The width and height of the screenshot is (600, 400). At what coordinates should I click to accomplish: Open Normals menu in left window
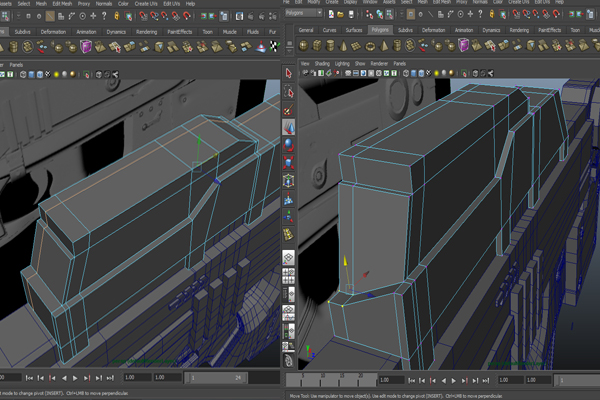coord(104,3)
